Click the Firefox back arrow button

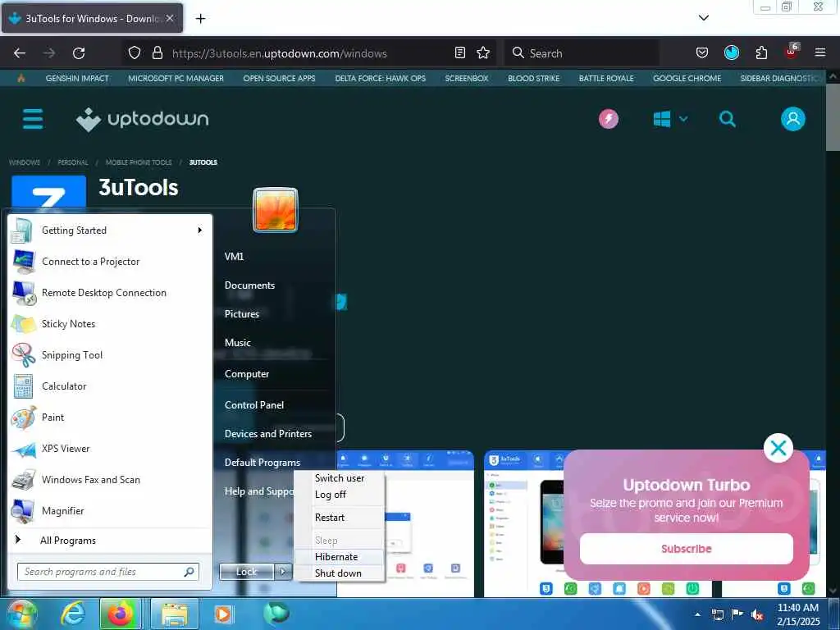tap(20, 53)
